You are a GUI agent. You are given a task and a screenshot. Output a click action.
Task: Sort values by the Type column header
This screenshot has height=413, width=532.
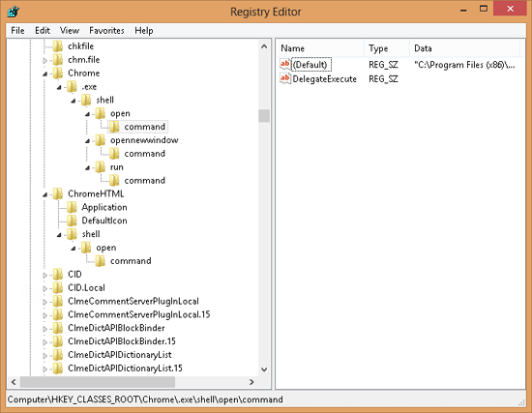(387, 48)
